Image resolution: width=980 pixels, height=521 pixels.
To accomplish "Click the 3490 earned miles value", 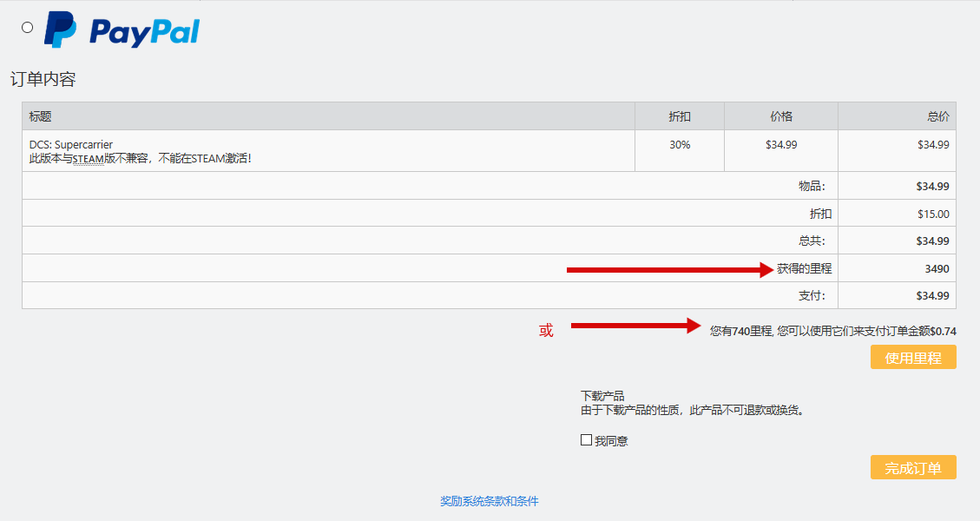I will coord(937,268).
